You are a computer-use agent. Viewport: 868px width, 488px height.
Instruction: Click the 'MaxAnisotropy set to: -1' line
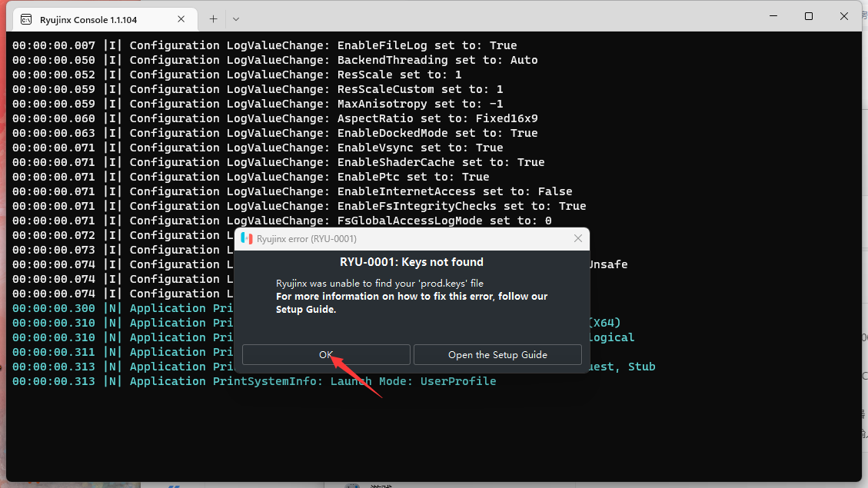click(258, 104)
